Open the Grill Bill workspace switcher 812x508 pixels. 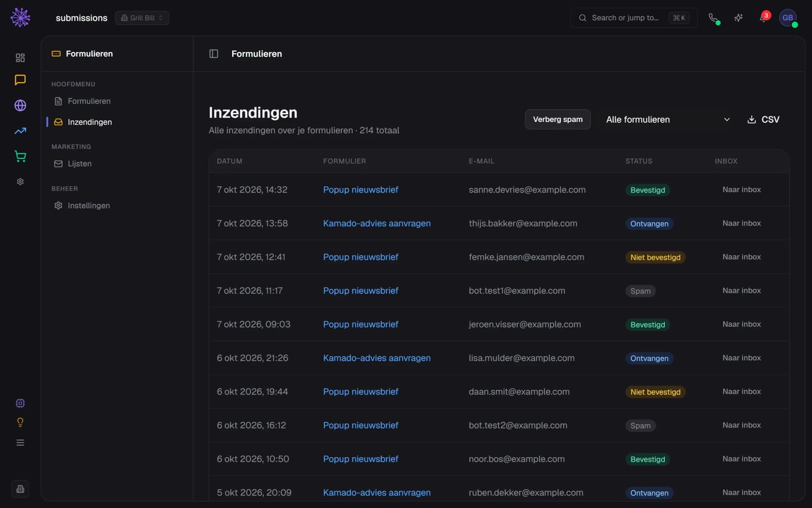pyautogui.click(x=142, y=18)
